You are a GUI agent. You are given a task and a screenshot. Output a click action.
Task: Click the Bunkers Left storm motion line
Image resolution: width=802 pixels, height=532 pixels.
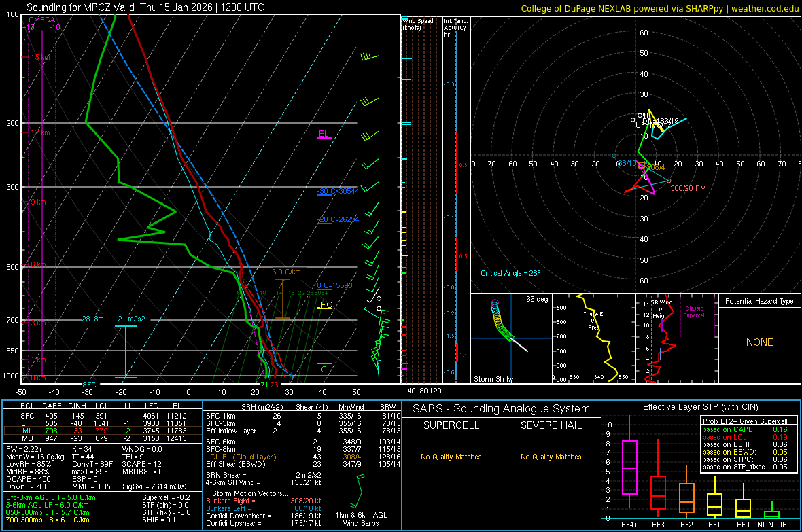click(x=264, y=508)
